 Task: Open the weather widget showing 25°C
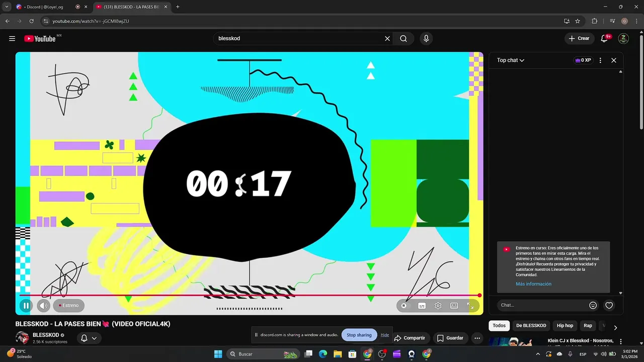(20, 354)
